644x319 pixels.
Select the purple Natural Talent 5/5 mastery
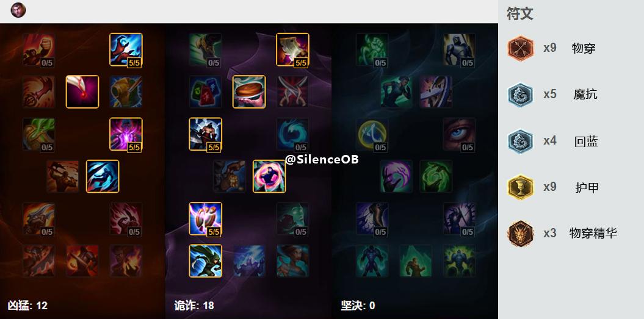(x=126, y=134)
